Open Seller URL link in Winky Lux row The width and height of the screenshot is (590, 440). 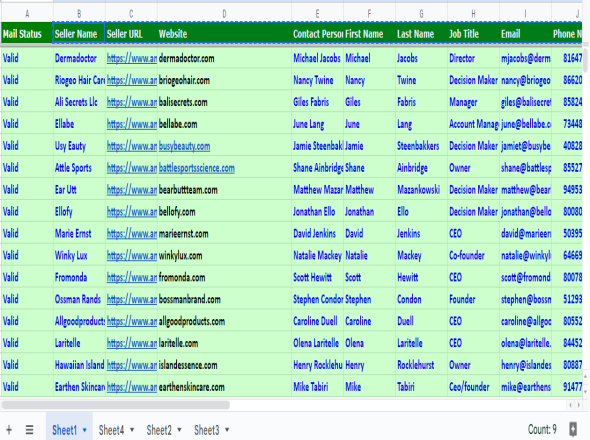tap(132, 256)
